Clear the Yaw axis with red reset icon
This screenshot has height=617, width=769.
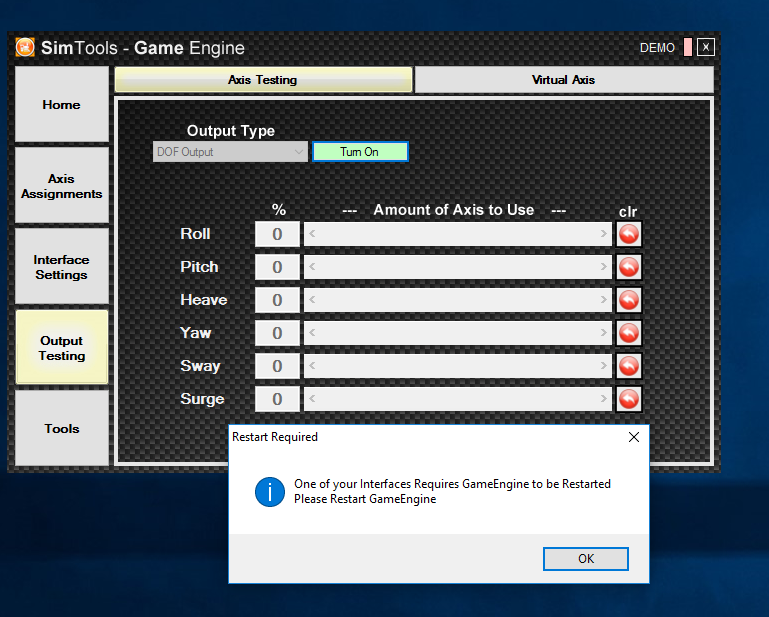click(629, 333)
